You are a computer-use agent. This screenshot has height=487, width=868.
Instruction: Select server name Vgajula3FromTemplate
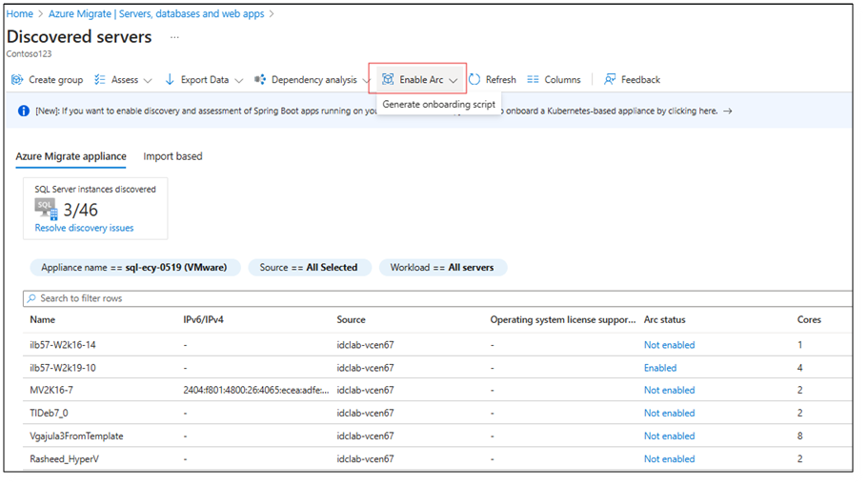[x=76, y=436]
